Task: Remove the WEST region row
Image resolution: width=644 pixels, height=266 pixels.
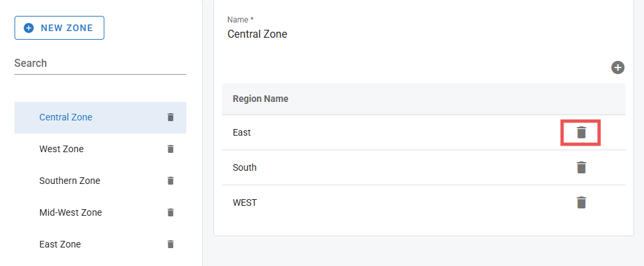Action: [581, 202]
